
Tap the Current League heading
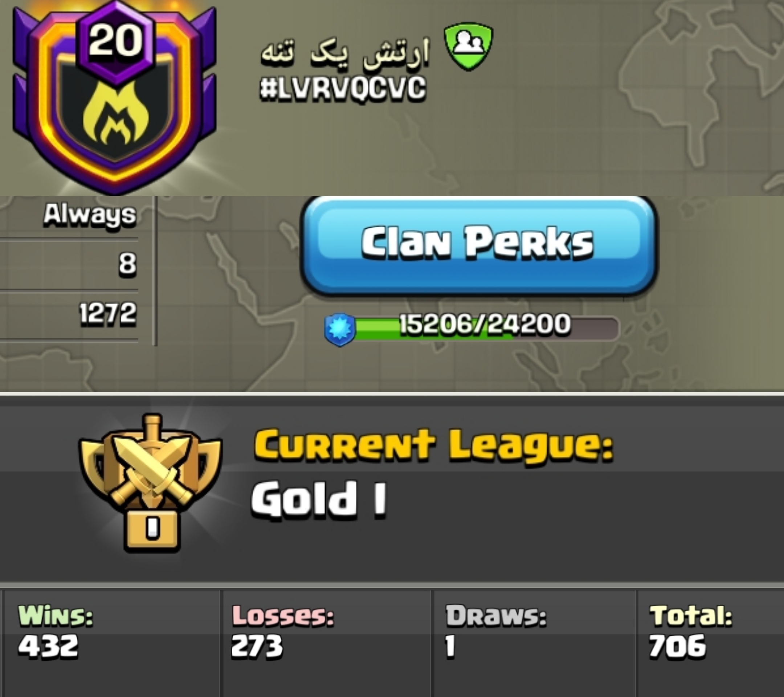click(x=433, y=445)
